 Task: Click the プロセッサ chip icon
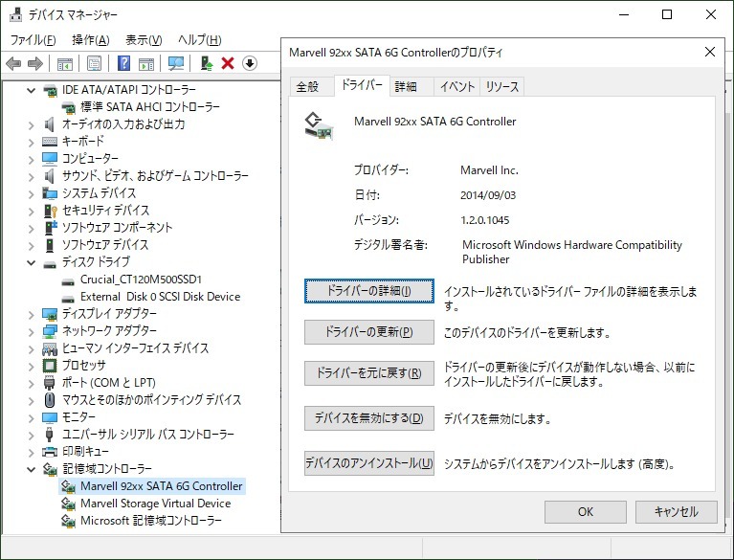click(50, 366)
